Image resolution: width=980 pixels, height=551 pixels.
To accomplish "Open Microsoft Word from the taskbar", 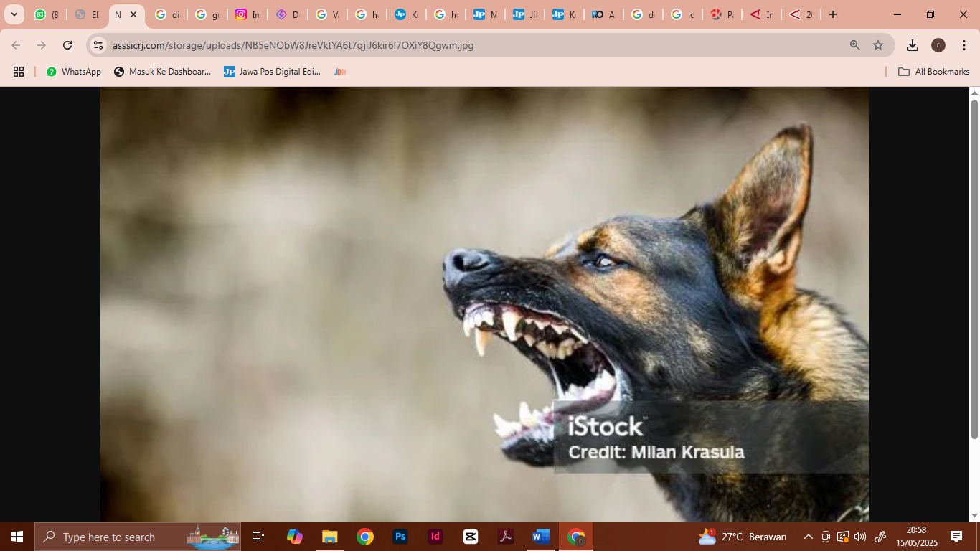I will click(x=541, y=537).
